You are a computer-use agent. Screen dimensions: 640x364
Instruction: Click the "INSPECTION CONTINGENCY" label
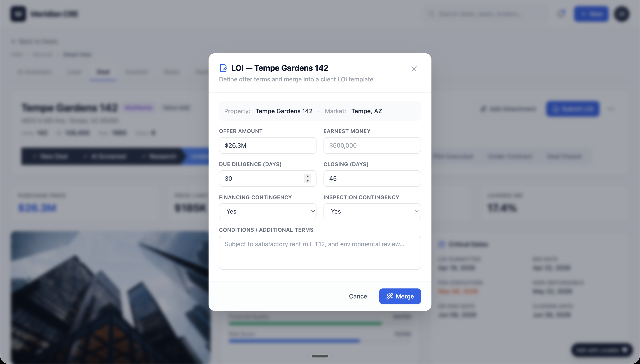point(361,197)
